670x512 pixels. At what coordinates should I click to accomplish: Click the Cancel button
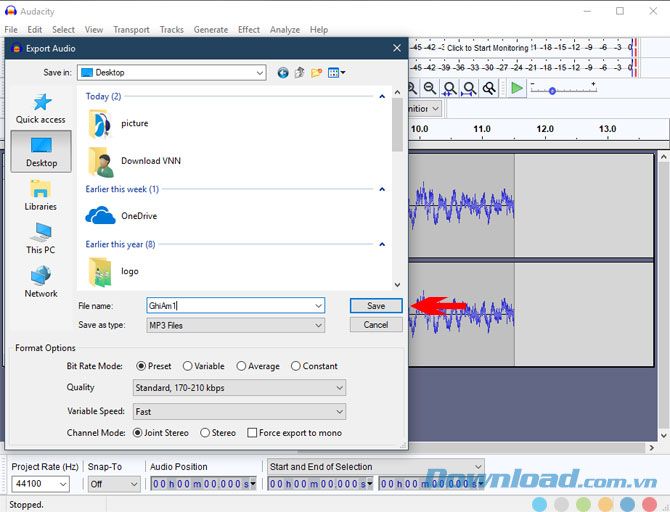point(376,325)
